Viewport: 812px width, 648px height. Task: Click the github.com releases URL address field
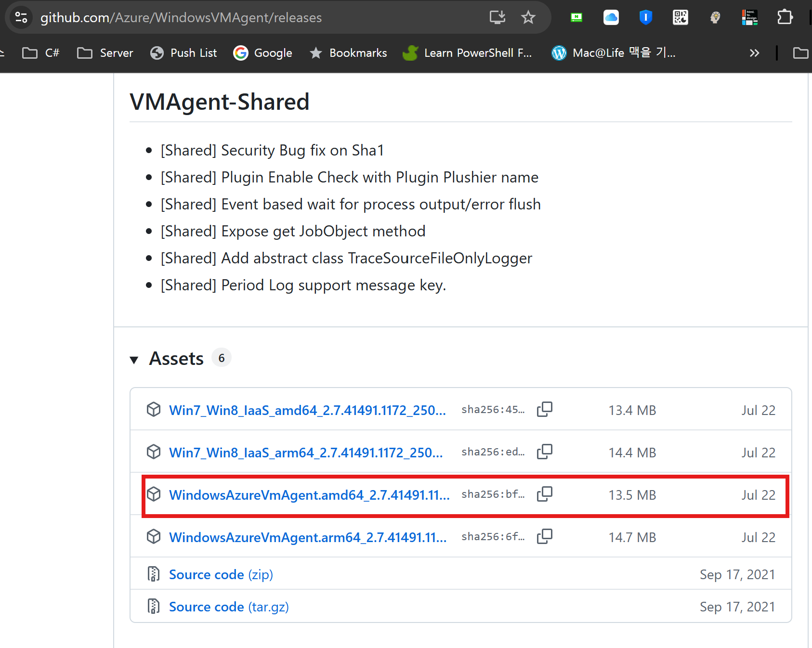[x=181, y=17]
